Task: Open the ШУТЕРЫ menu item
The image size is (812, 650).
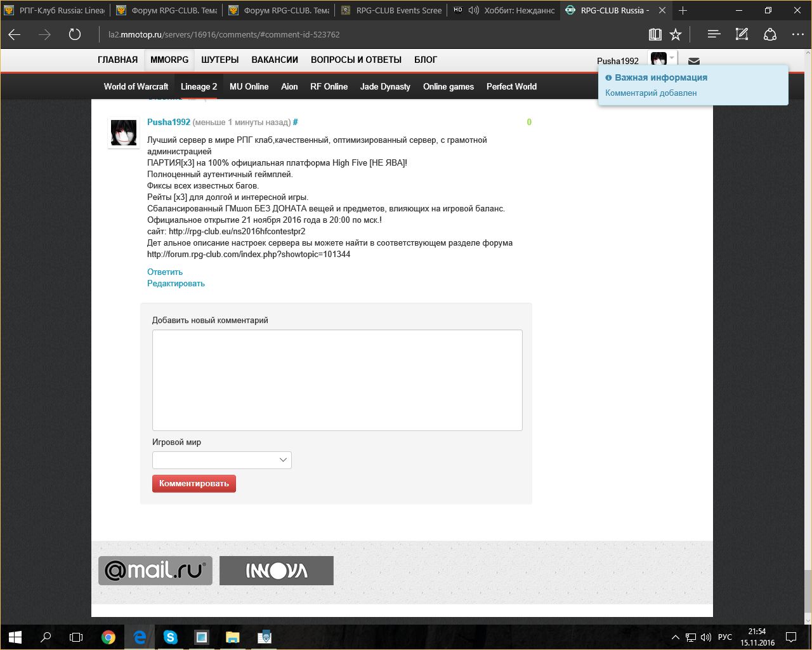Action: (220, 60)
